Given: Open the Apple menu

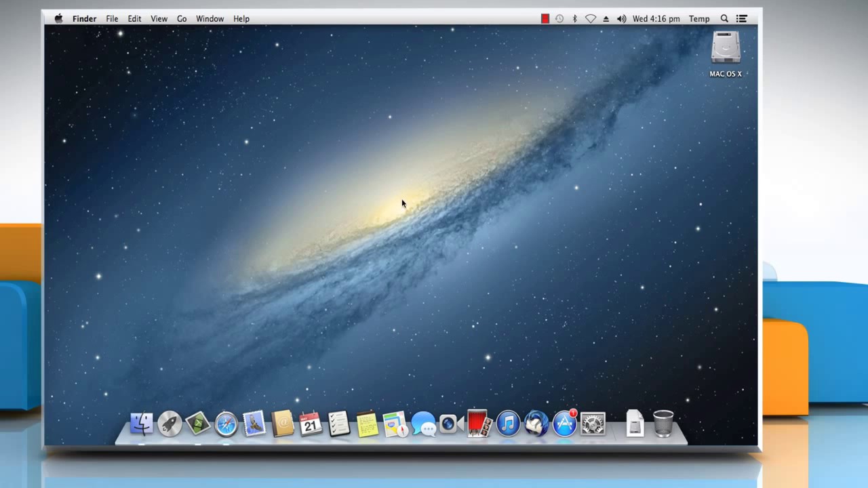Looking at the screenshot, I should (x=59, y=19).
